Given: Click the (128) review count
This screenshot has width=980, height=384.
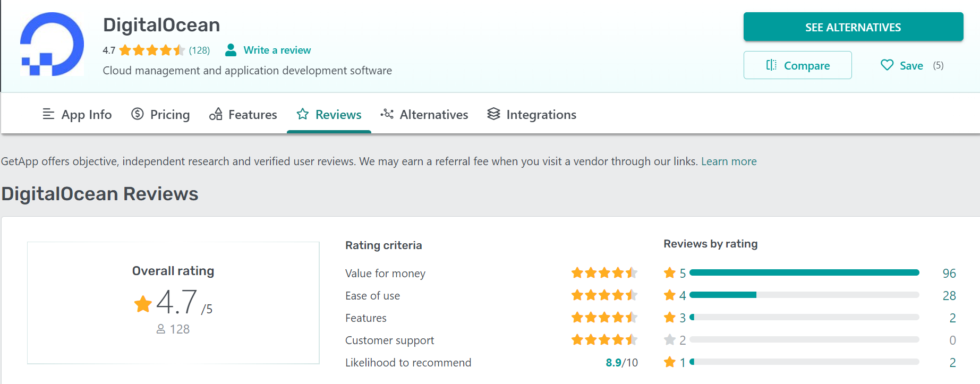Looking at the screenshot, I should [200, 50].
